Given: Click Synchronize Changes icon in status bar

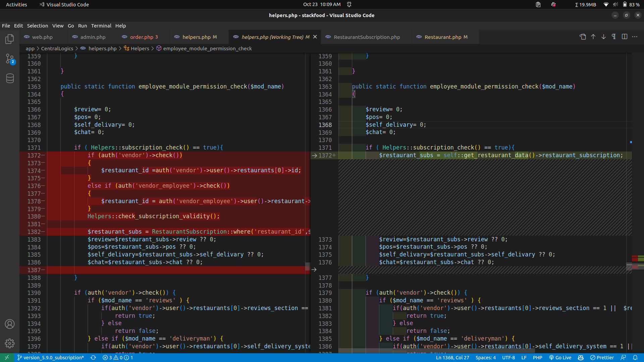Looking at the screenshot, I should (x=93, y=358).
